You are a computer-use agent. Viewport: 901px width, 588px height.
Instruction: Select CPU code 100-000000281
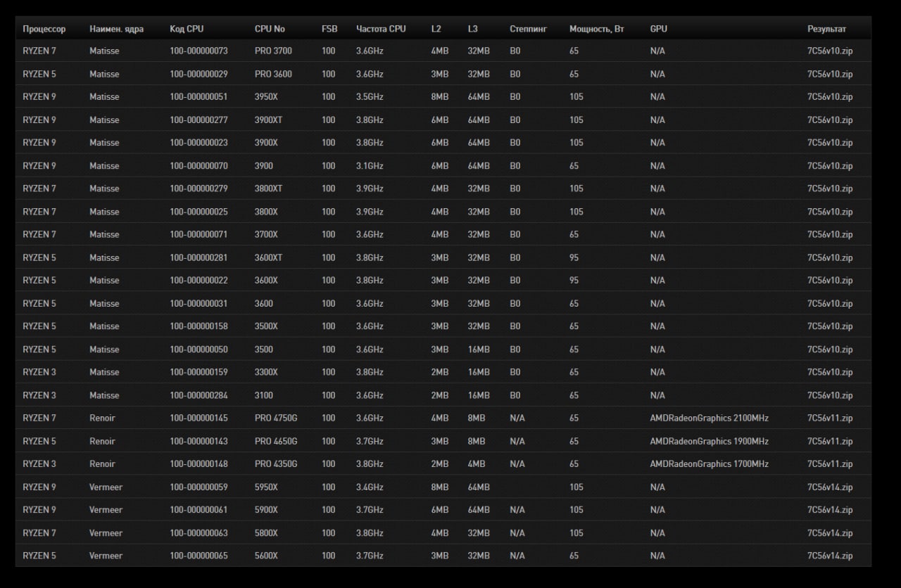(199, 258)
